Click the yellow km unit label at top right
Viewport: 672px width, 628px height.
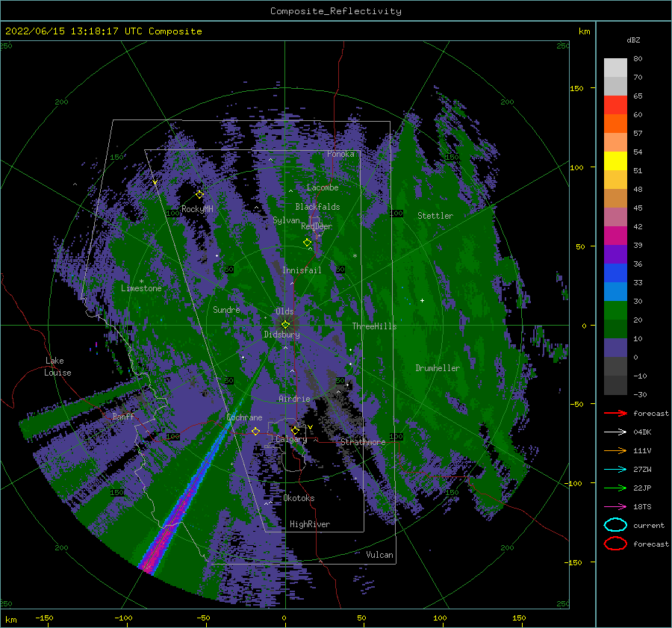pyautogui.click(x=584, y=31)
